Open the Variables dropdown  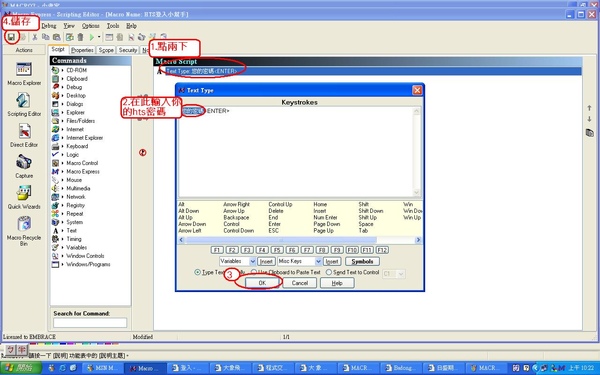(x=253, y=261)
